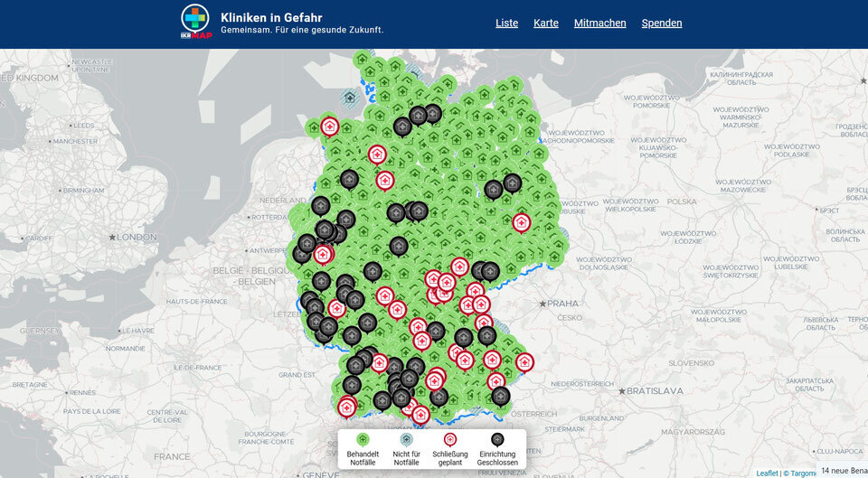Select the red closure marker near the Polish border
This screenshot has height=478, width=868.
[x=522, y=222]
